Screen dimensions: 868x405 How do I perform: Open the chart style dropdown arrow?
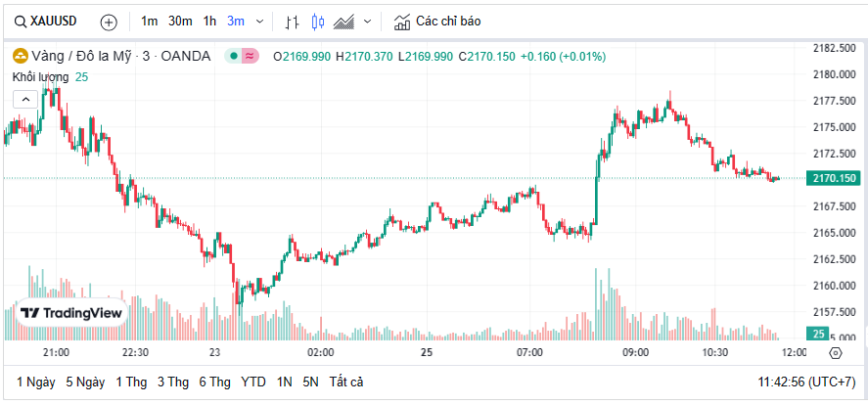click(x=367, y=21)
